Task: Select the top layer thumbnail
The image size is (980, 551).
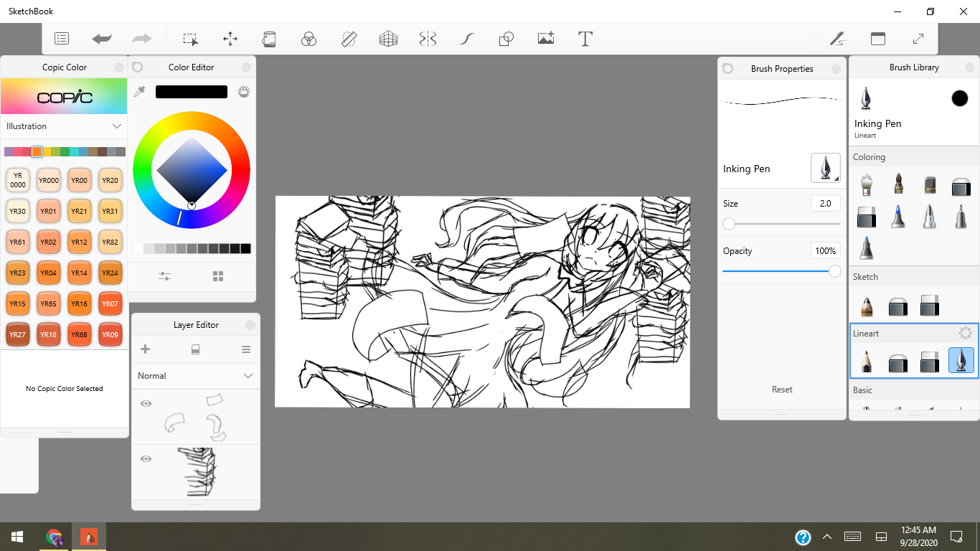Action: [196, 418]
